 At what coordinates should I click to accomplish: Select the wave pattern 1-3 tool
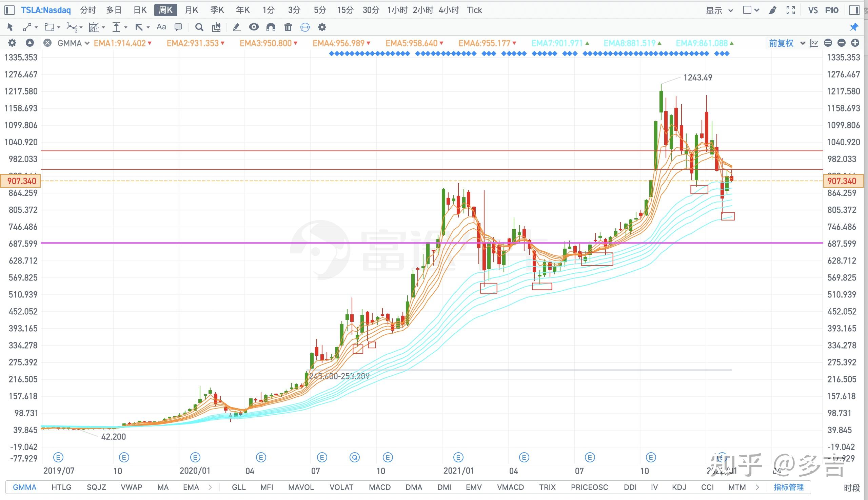72,27
